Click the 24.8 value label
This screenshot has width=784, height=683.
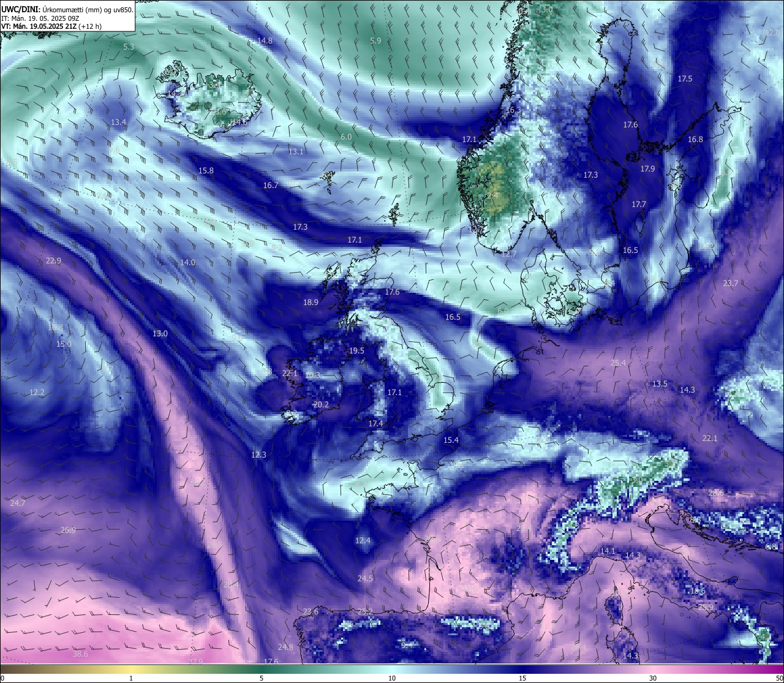tap(285, 647)
